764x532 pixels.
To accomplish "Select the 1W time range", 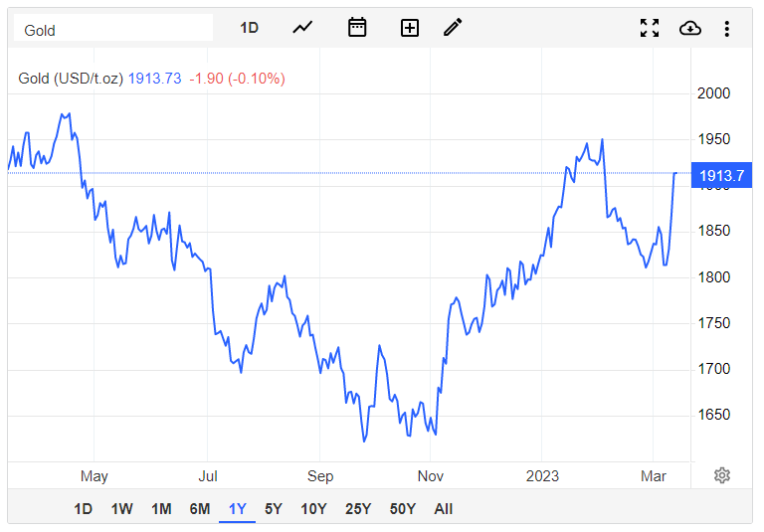I will tap(121, 509).
